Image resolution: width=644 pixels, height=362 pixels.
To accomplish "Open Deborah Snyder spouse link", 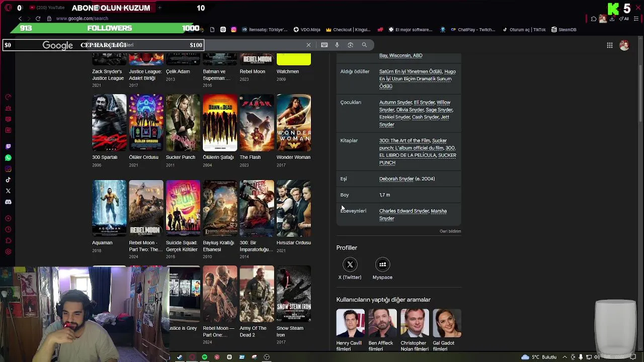I will click(x=396, y=179).
